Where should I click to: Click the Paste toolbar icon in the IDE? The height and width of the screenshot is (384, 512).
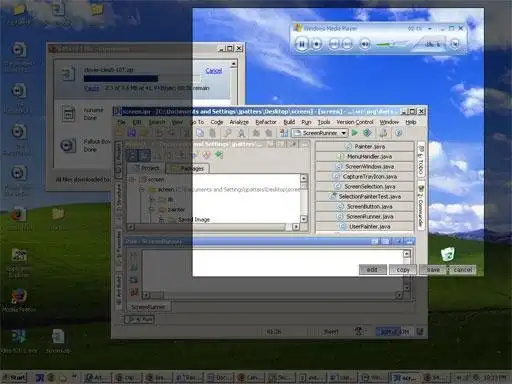[x=212, y=133]
